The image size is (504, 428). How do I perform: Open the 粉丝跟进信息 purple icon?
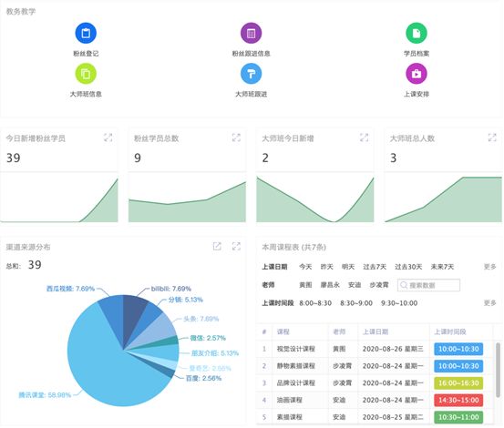click(x=251, y=33)
